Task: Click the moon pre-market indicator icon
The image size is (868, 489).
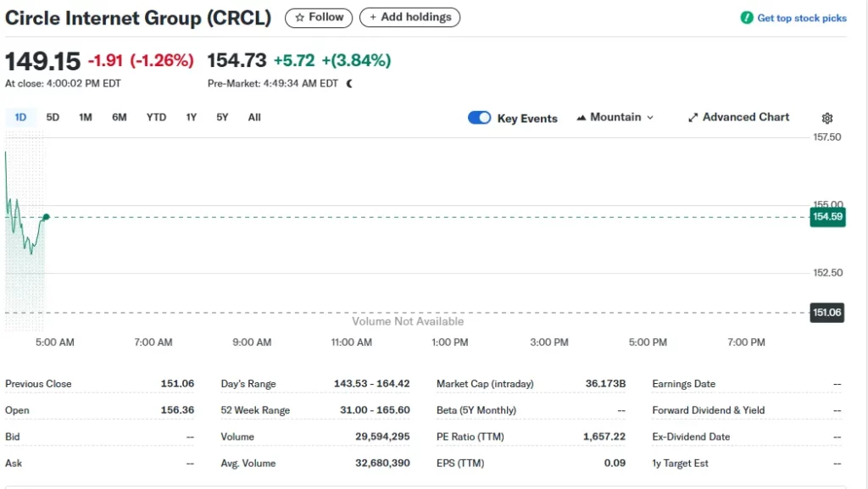Action: click(x=349, y=83)
